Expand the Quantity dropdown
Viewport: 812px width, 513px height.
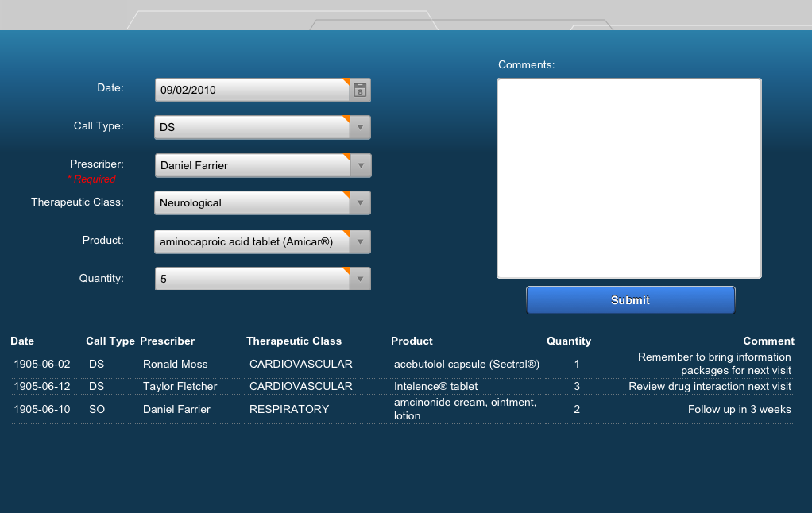(x=360, y=280)
